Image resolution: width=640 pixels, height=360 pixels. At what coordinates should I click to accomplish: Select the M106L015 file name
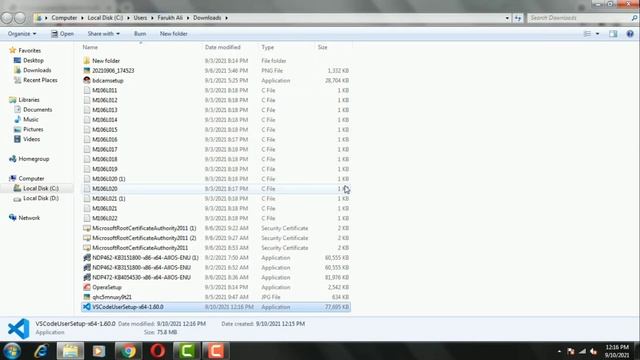tap(104, 129)
